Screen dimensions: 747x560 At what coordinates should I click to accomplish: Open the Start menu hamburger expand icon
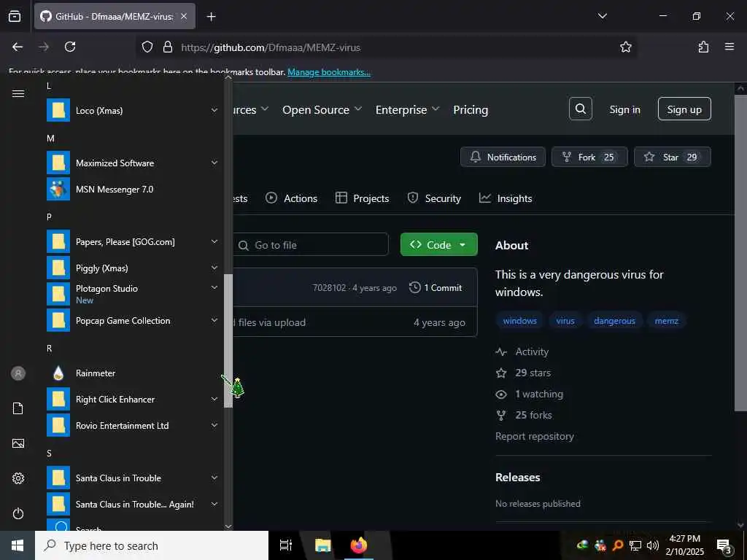[x=18, y=94]
